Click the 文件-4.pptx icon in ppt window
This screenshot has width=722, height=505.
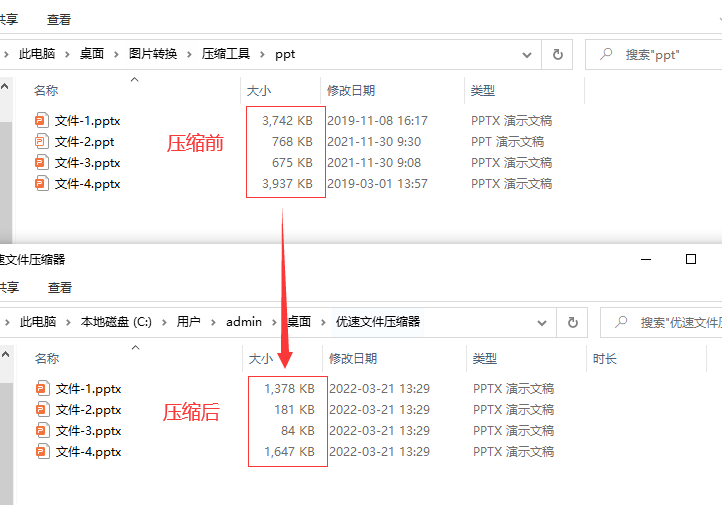click(x=41, y=184)
